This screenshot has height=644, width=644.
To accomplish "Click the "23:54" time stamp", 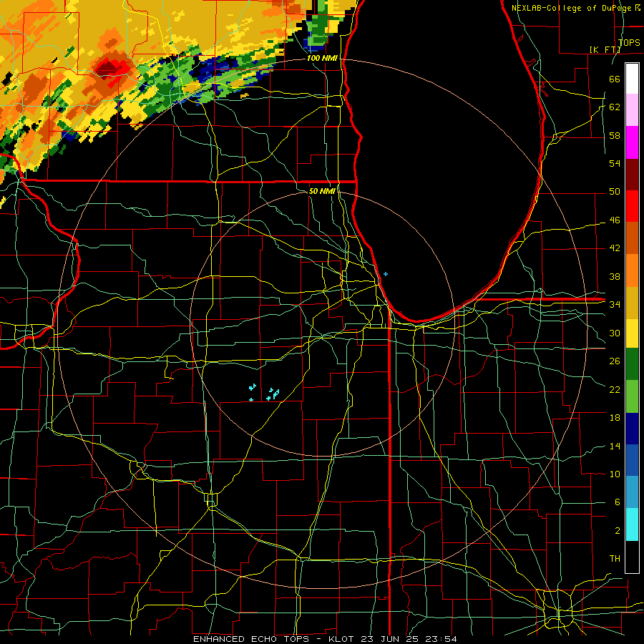I will [x=441, y=639].
